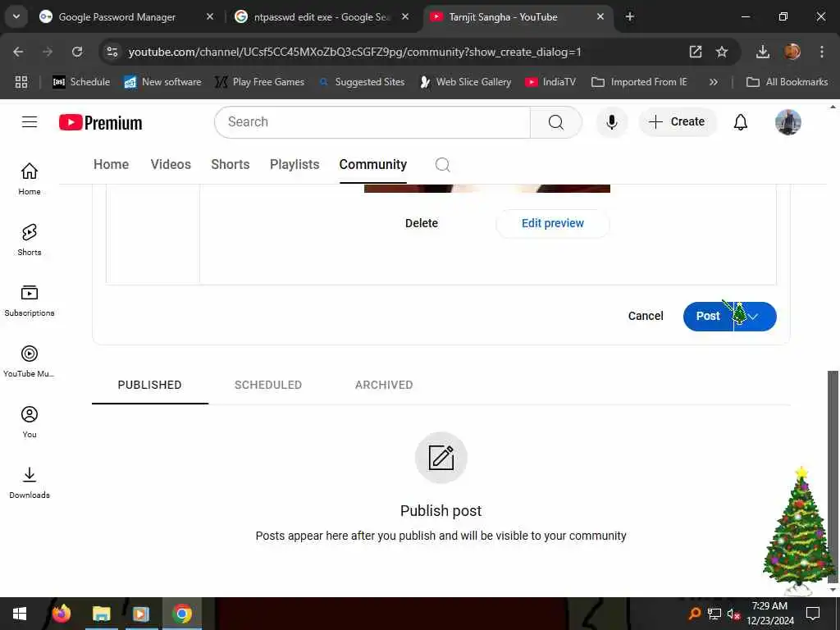The height and width of the screenshot is (630, 840).
Task: Click the page vertical scrollbar
Action: [x=833, y=477]
